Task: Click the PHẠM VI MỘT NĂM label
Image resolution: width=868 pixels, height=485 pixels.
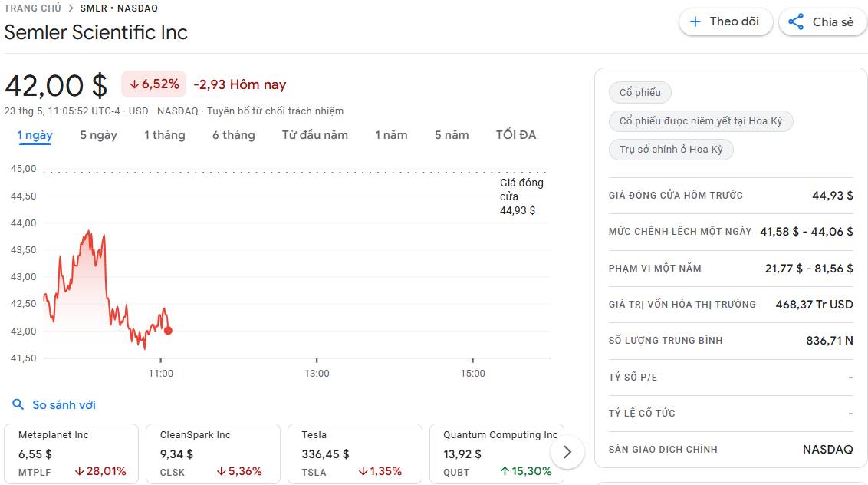Action: coord(655,269)
